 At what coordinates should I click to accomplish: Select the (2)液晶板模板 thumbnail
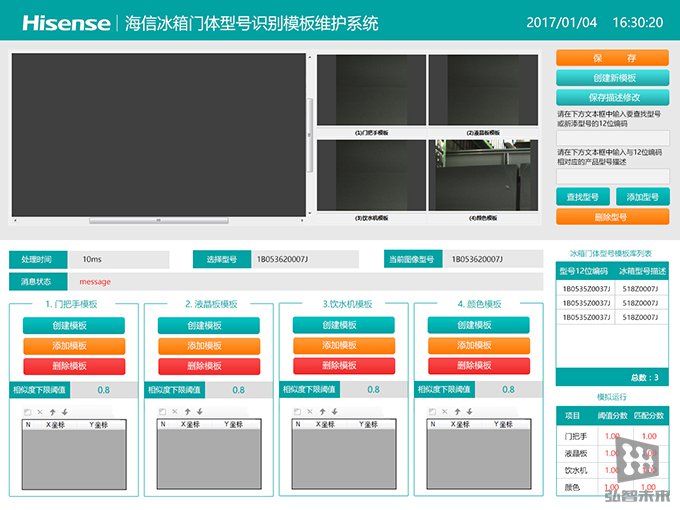click(x=484, y=90)
